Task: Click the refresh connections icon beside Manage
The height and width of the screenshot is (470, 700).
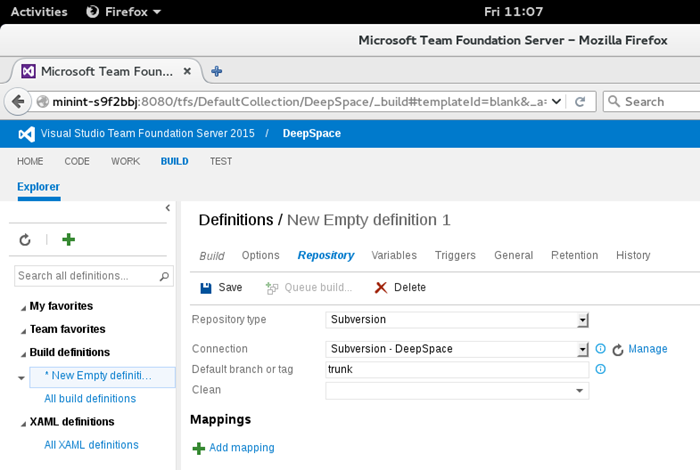Action: point(618,349)
